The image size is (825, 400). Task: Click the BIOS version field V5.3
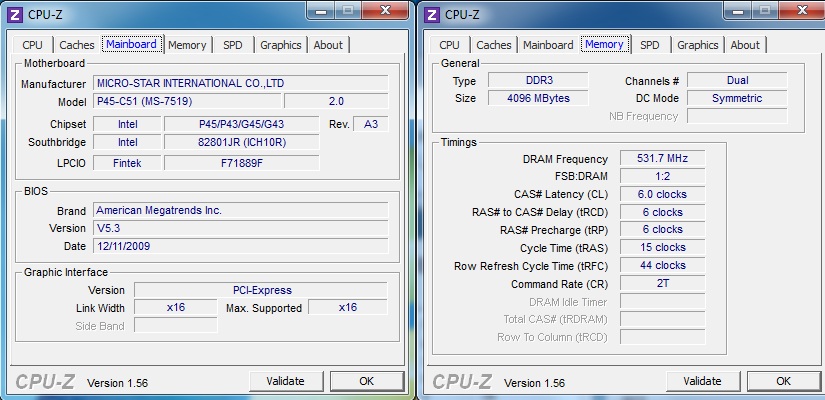pyautogui.click(x=240, y=228)
